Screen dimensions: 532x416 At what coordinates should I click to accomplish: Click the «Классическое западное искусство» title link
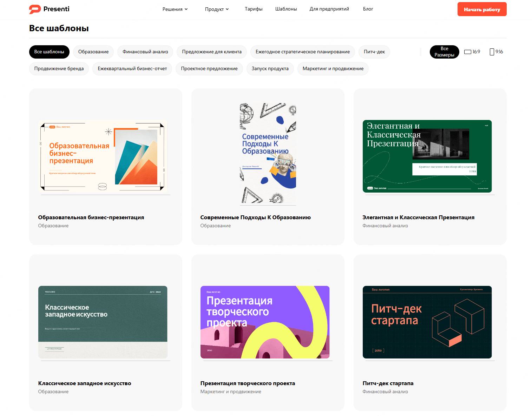(x=85, y=383)
